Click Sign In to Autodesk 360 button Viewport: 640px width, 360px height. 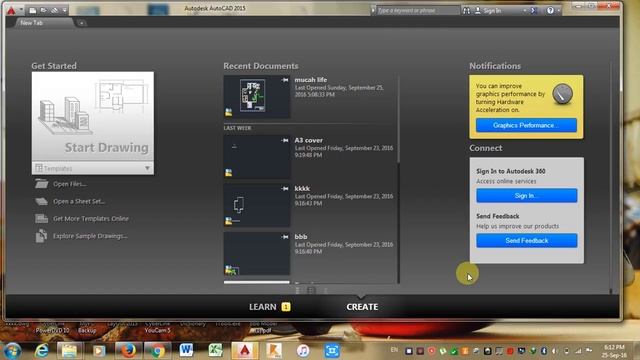pos(526,196)
